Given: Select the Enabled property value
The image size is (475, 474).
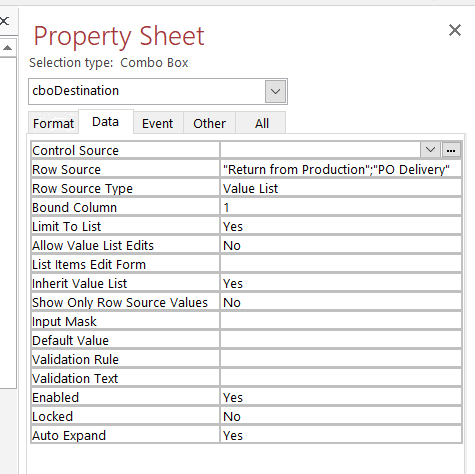Looking at the screenshot, I should tap(341, 397).
